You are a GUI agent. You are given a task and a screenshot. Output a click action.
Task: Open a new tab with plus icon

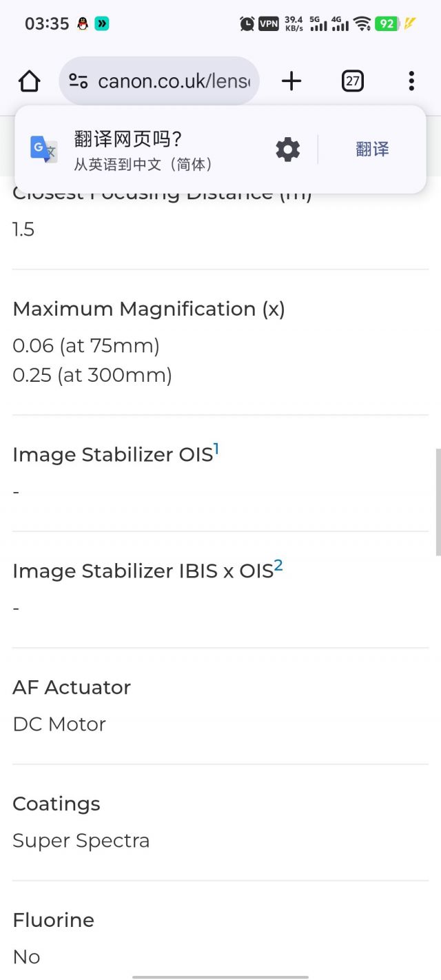[291, 81]
